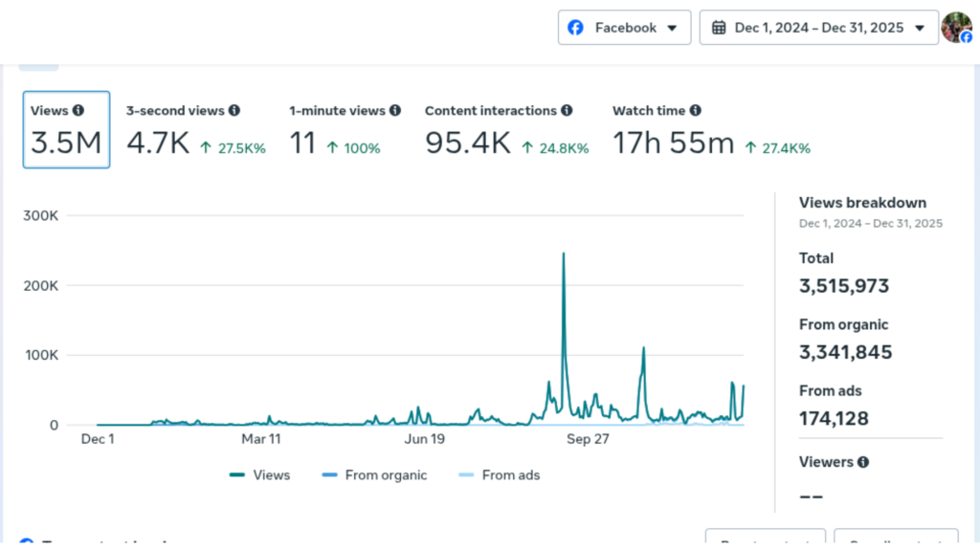Toggle the Views series in chart legend
This screenshot has width=980, height=551.
point(260,474)
